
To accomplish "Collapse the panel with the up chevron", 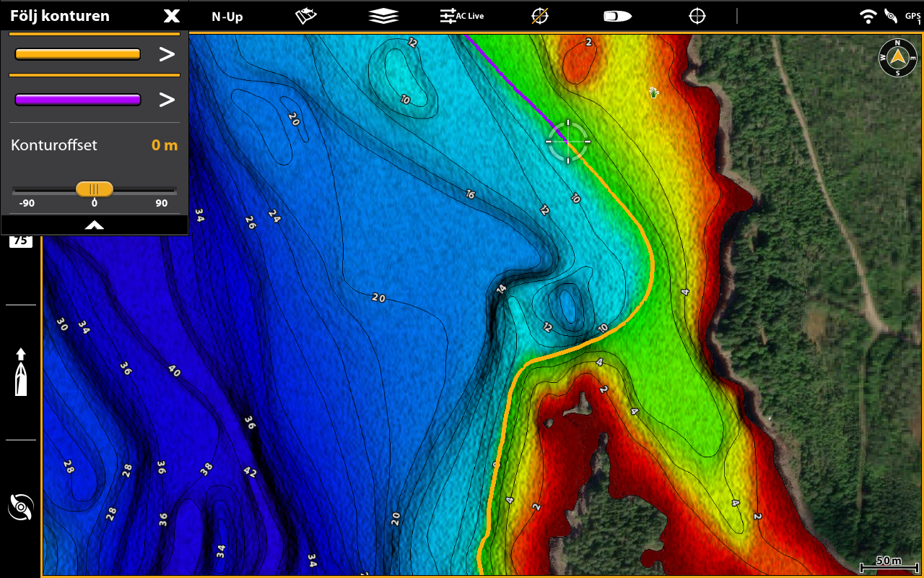I will [95, 225].
